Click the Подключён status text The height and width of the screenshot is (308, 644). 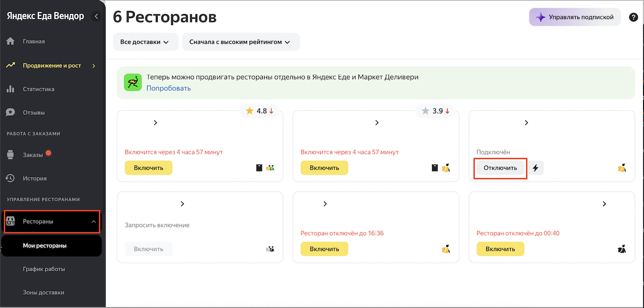[x=494, y=152]
